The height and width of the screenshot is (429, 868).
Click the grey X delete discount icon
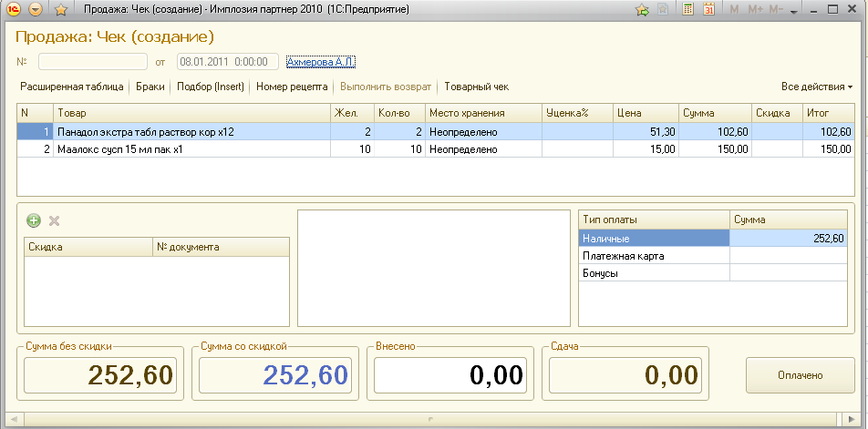54,221
